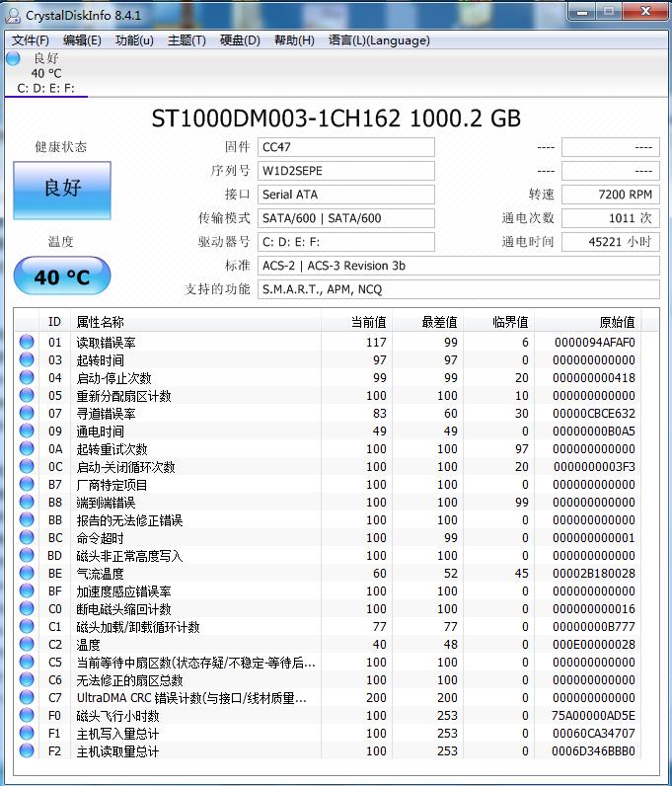
Task: Click the ID column header
Action: [54, 321]
